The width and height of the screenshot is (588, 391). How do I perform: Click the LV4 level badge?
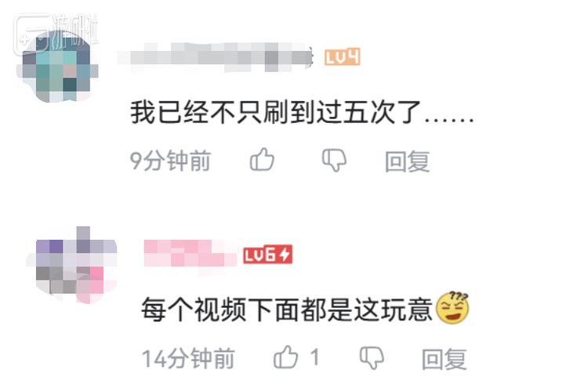pyautogui.click(x=343, y=57)
